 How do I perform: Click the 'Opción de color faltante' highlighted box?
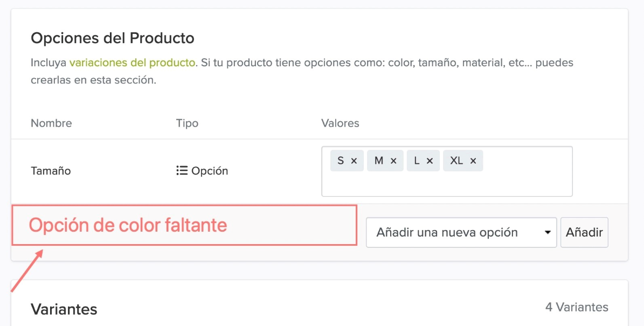click(x=184, y=225)
